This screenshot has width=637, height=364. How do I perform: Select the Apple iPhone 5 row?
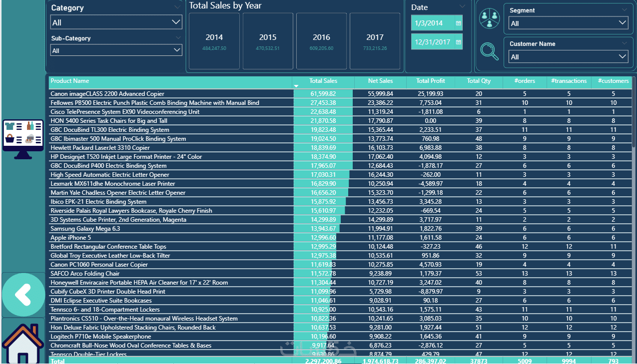point(340,238)
